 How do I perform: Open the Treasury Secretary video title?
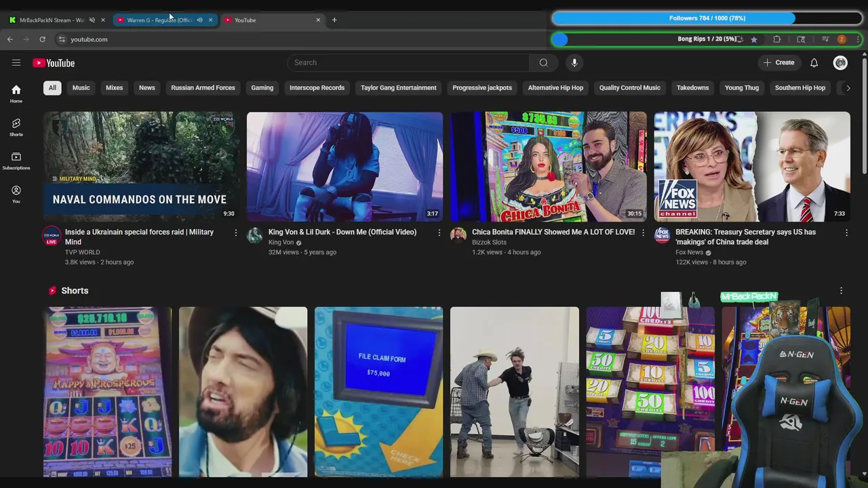click(x=745, y=237)
